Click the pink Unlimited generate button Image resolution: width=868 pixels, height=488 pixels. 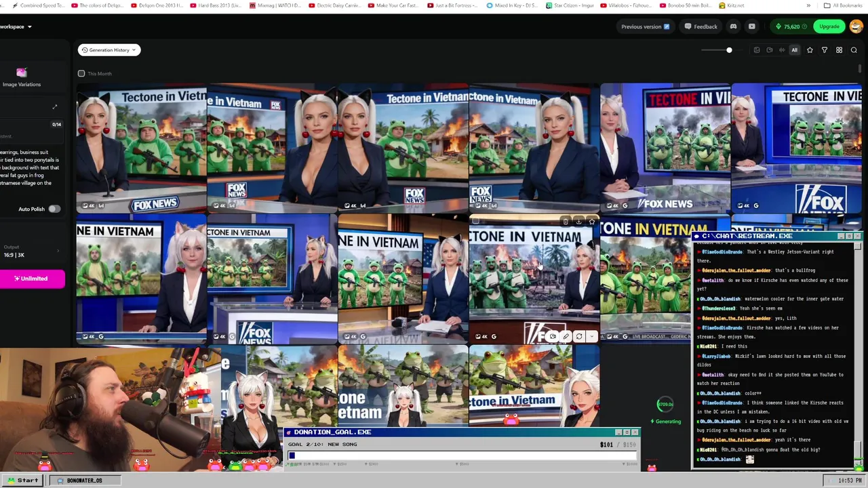point(32,279)
